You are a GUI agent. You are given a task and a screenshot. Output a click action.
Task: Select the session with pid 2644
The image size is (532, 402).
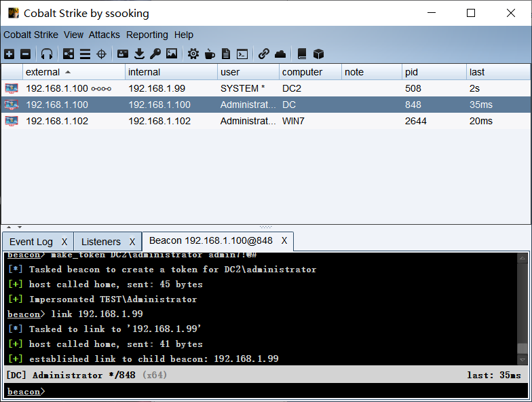(266, 121)
